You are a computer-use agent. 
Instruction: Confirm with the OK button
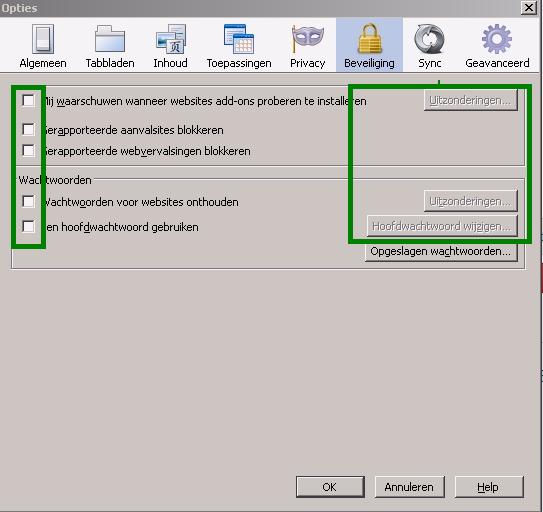[x=330, y=487]
